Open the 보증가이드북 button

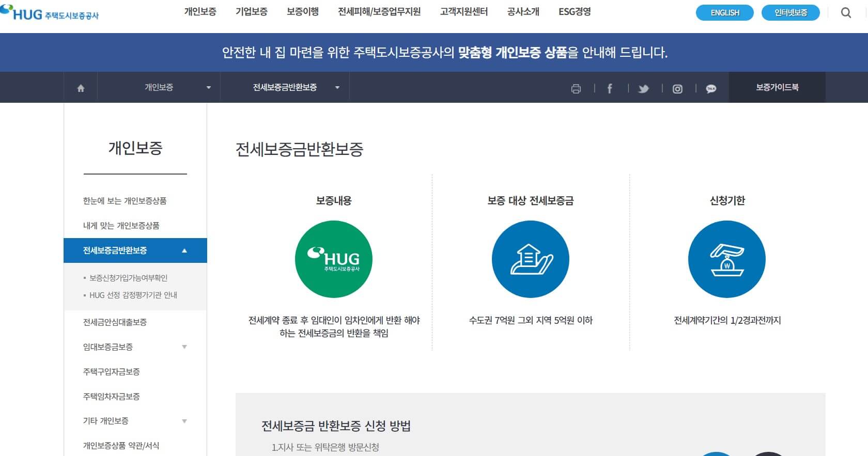click(x=777, y=87)
